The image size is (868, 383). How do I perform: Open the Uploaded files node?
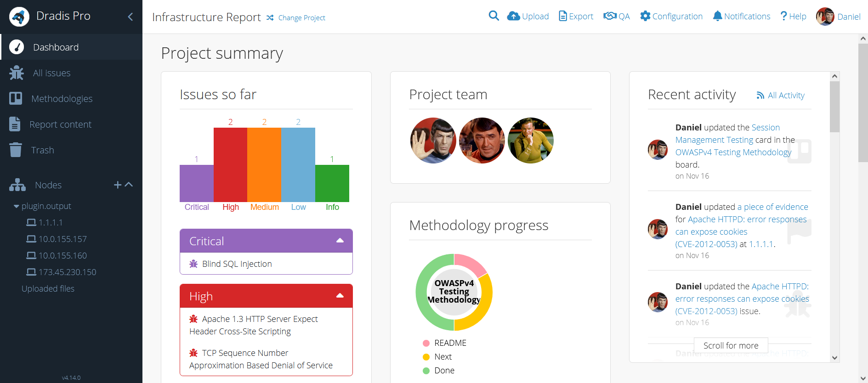pos(48,288)
